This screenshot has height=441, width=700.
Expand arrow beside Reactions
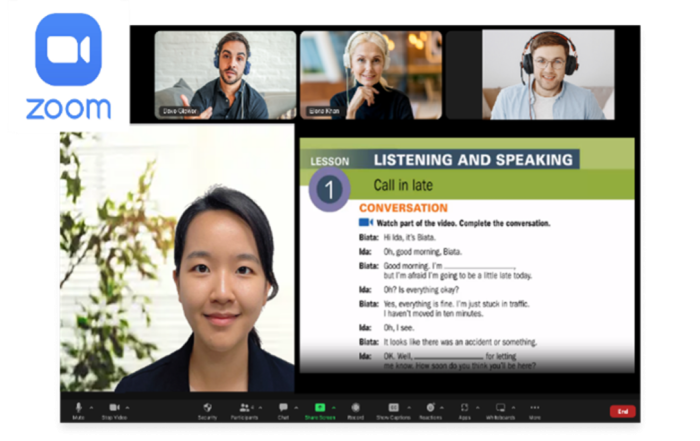click(442, 408)
